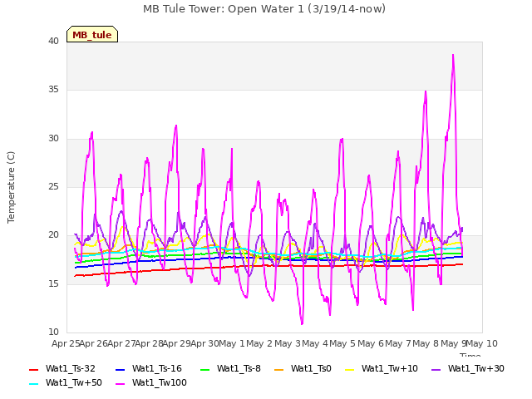Viewport: 532px width, 399px height.
Task: Toggle the Wat1_Ts-16 legend entry
Action: click(149, 368)
